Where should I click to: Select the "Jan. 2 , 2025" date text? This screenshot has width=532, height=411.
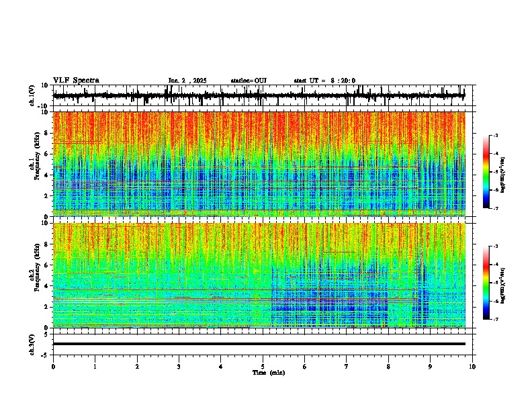187,81
